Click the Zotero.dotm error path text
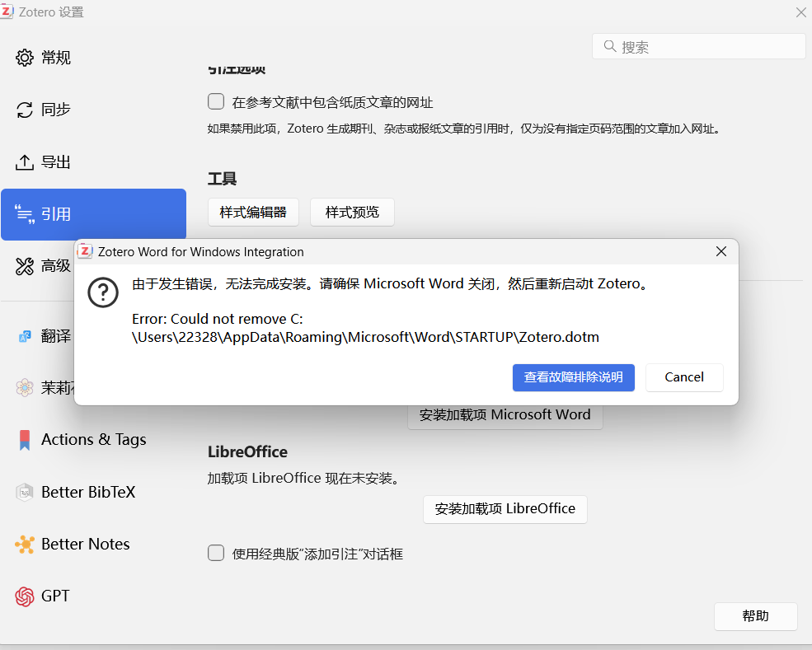Viewport: 812px width, 650px height. pyautogui.click(x=366, y=328)
